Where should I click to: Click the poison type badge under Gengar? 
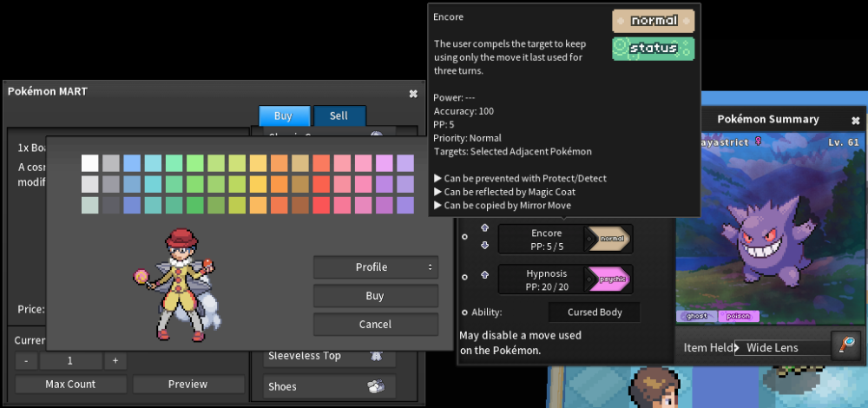(x=739, y=316)
